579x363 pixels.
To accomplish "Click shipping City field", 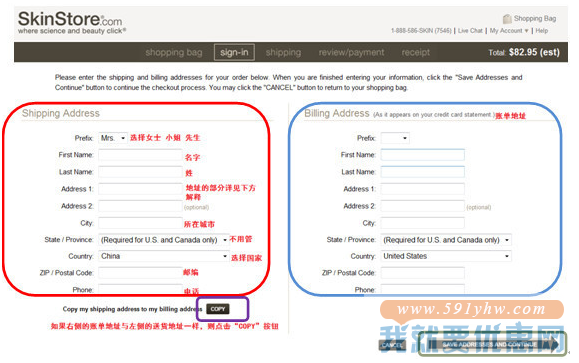I will pyautogui.click(x=140, y=223).
